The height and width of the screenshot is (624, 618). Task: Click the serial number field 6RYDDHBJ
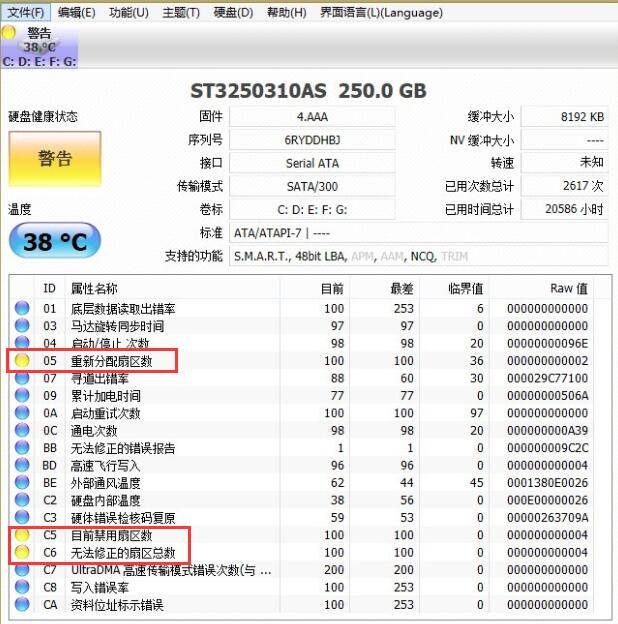click(x=312, y=140)
